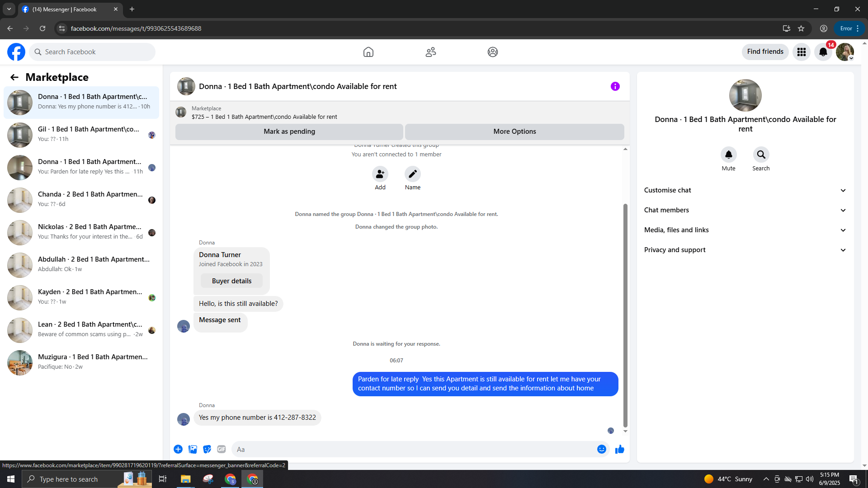Open Donna chat with phone number preview
Image resolution: width=868 pixels, height=488 pixels.
click(x=81, y=103)
